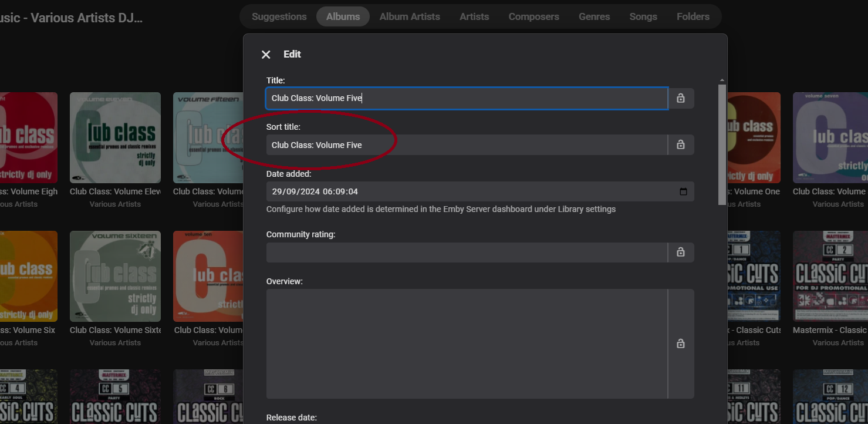868x424 pixels.
Task: Click the Overview text area
Action: [x=466, y=344]
